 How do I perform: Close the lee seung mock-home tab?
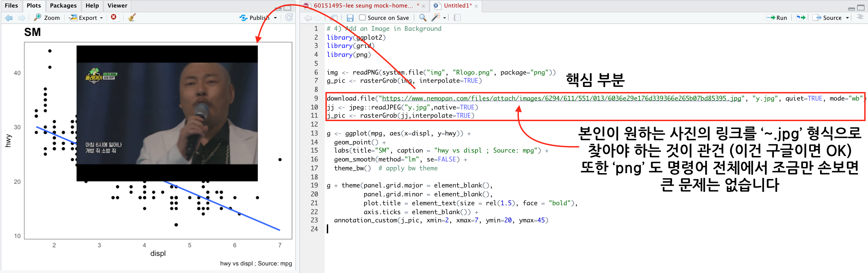[x=423, y=6]
